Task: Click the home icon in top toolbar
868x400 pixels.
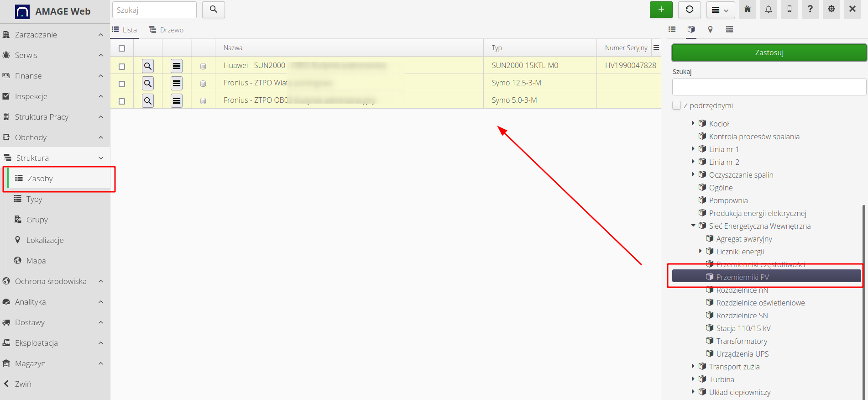Action: coord(748,10)
